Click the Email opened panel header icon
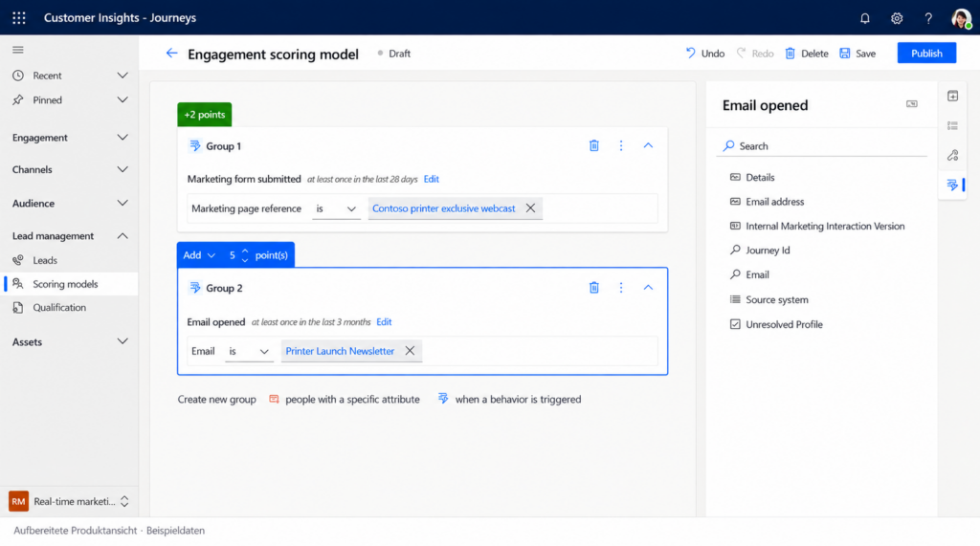Screen dimensions: 980x546 click(x=912, y=104)
